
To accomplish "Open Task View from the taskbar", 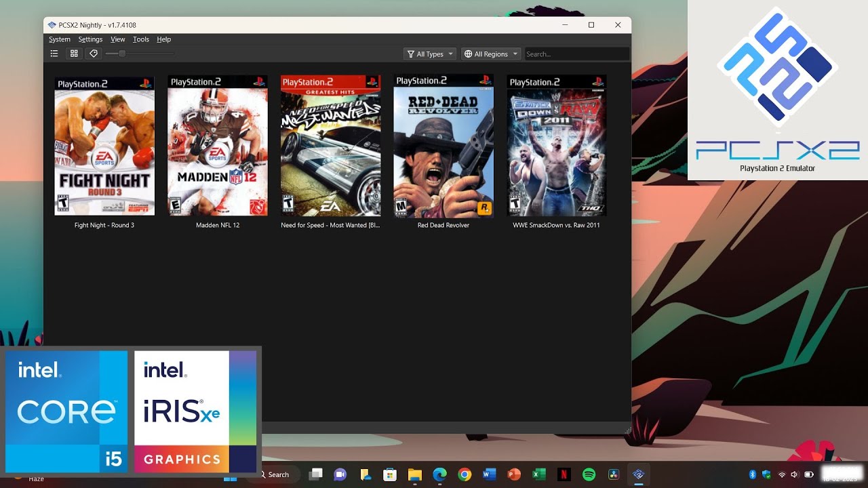I will [315, 474].
